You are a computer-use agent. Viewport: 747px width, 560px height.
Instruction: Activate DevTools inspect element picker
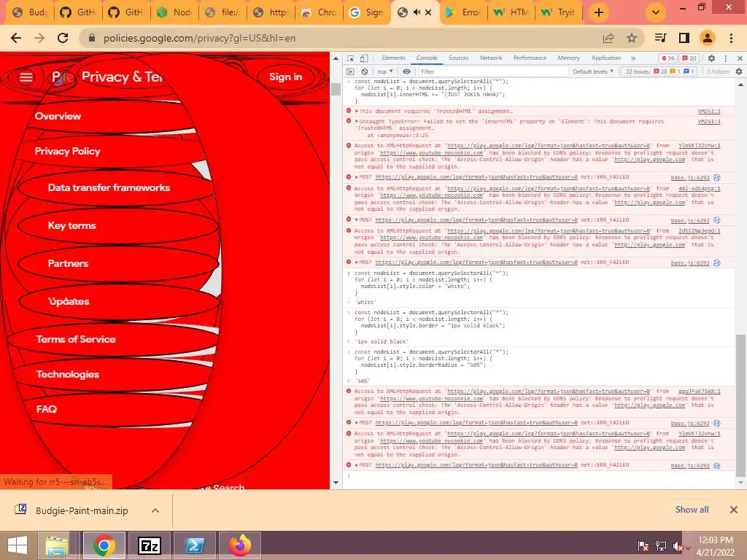351,58
